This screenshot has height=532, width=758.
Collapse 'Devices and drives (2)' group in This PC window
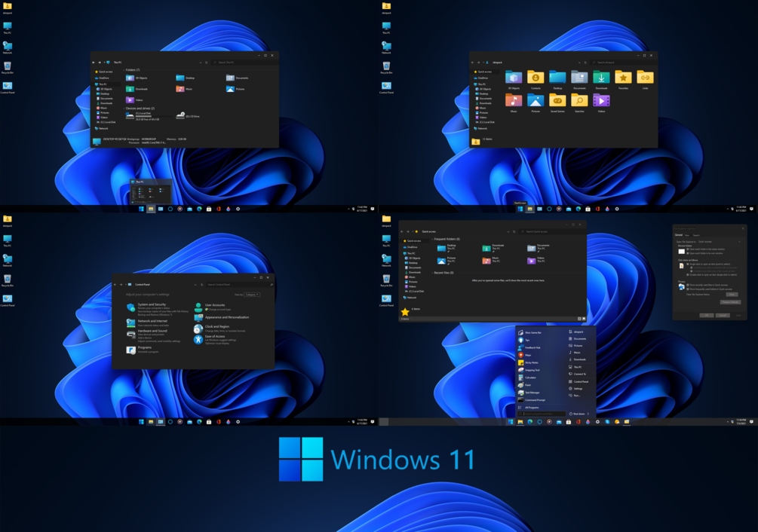124,109
